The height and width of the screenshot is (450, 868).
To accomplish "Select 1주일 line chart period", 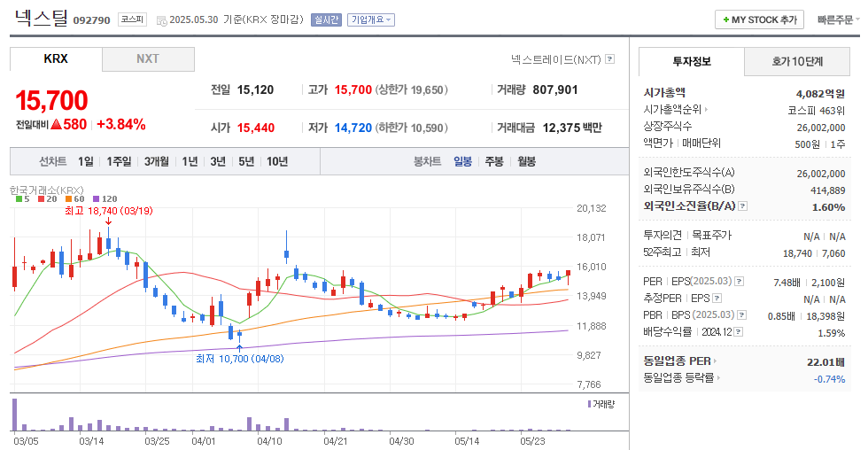I will click(x=119, y=161).
